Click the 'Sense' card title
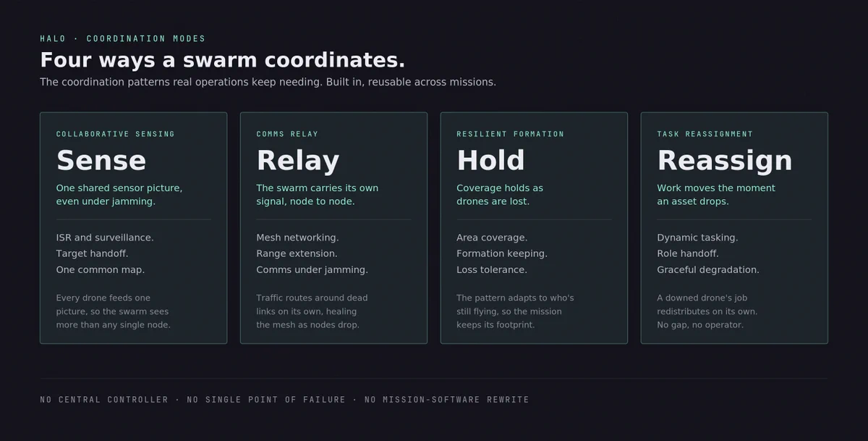The image size is (868, 441). pyautogui.click(x=101, y=160)
